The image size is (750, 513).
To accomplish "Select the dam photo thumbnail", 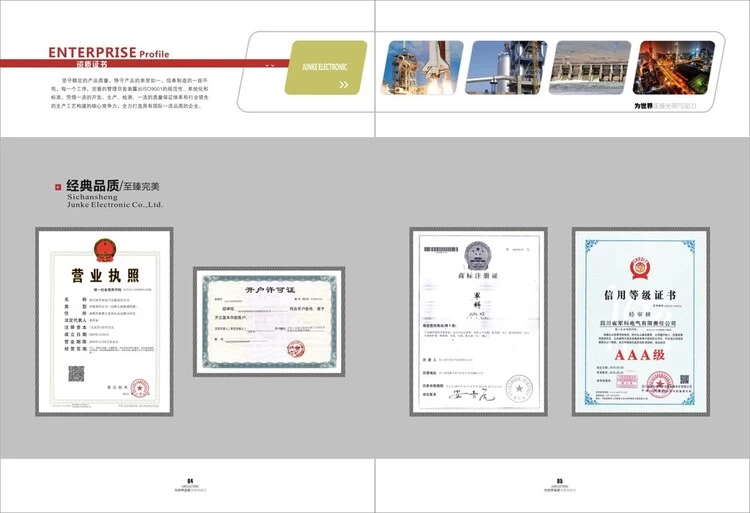I will [590, 67].
